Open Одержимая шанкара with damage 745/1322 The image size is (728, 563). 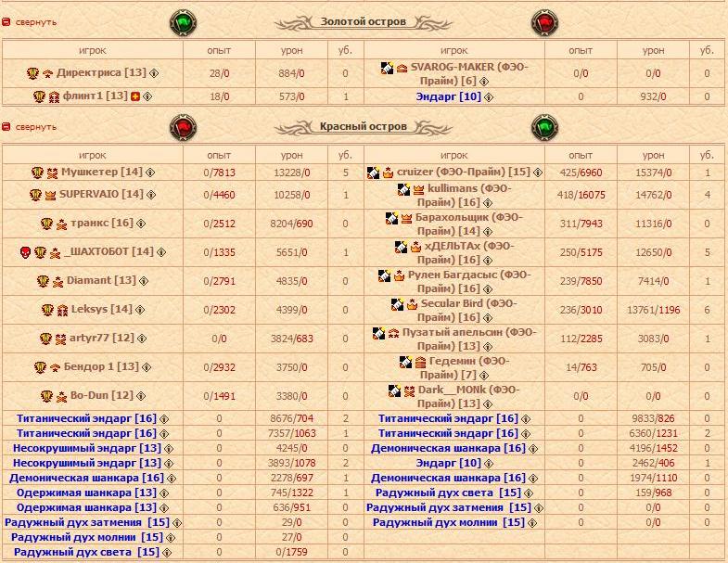click(x=86, y=493)
